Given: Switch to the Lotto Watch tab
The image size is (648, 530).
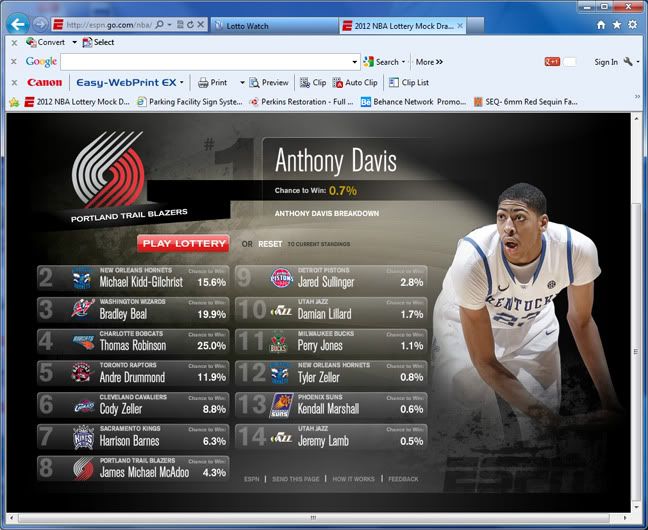Looking at the screenshot, I should coord(273,26).
